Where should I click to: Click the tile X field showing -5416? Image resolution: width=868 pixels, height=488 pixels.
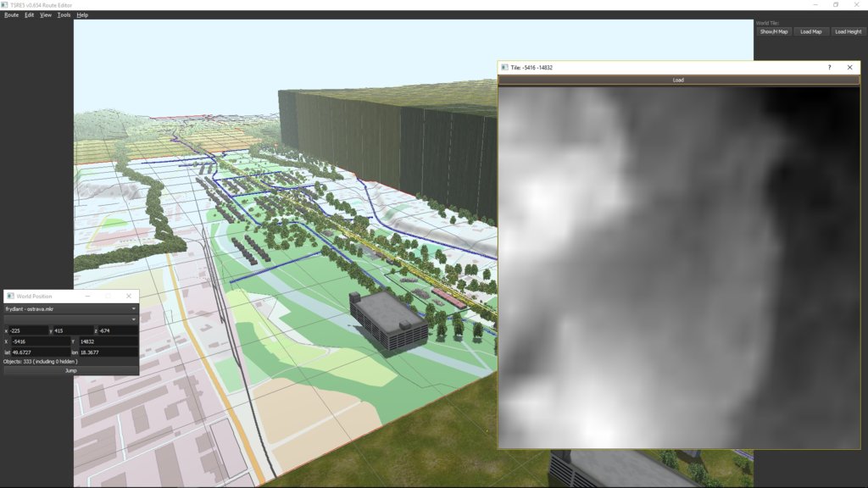(38, 341)
